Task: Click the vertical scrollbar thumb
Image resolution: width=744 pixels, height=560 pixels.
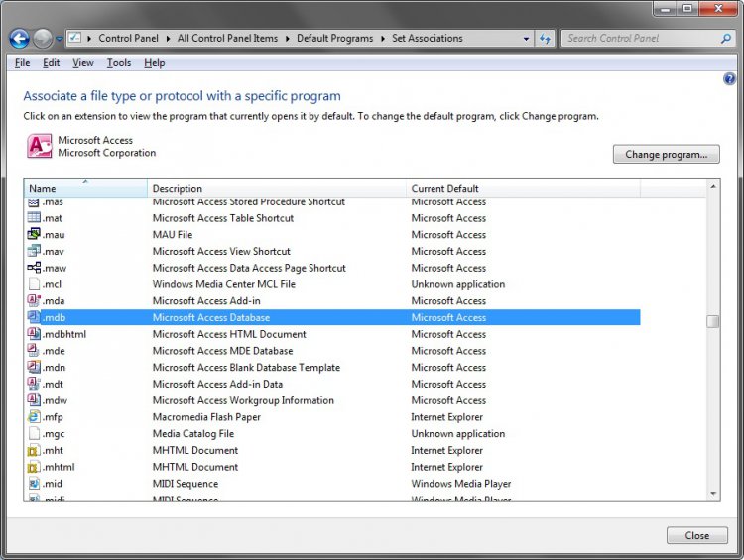Action: coord(712,321)
